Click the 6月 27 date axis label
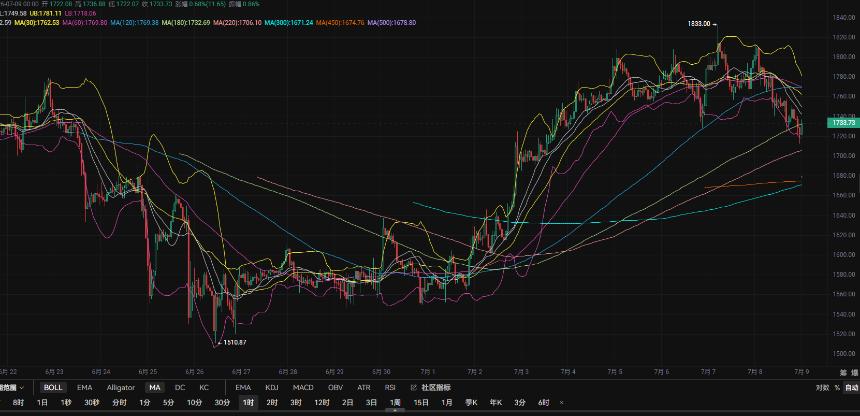 click(x=239, y=373)
